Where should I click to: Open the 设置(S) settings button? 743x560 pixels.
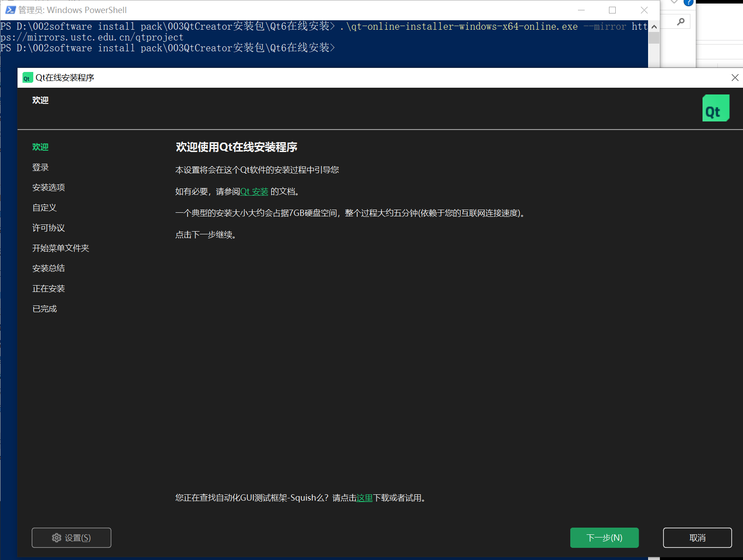click(x=72, y=538)
